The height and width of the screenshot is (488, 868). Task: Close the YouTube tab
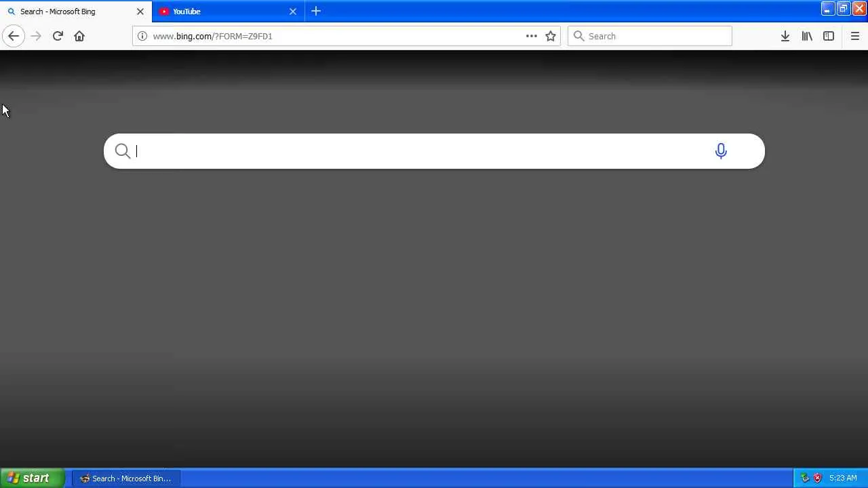tap(293, 12)
